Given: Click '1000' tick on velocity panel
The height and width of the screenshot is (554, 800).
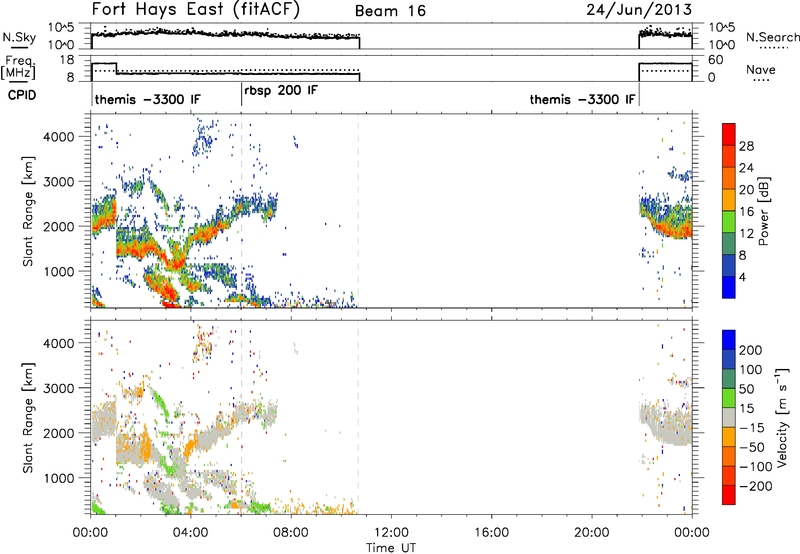Looking at the screenshot, I should [x=58, y=478].
